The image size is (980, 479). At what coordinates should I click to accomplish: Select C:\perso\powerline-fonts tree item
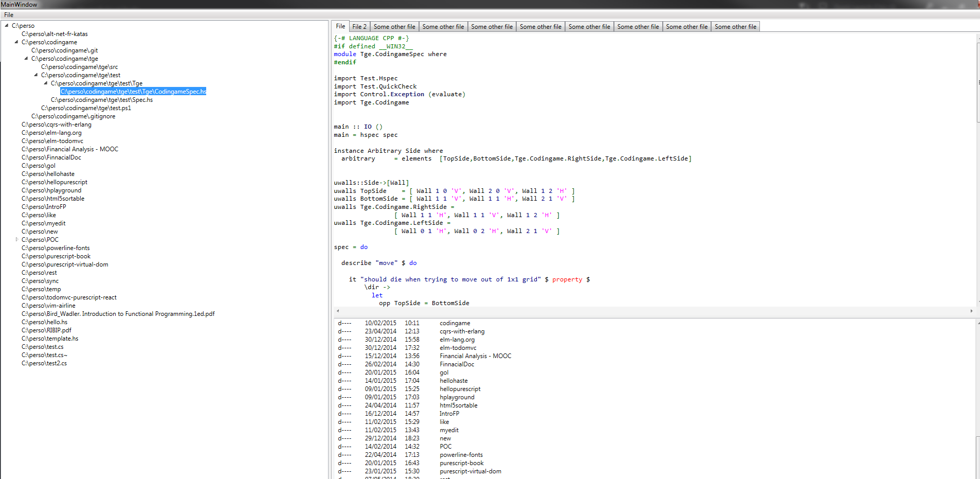point(56,248)
